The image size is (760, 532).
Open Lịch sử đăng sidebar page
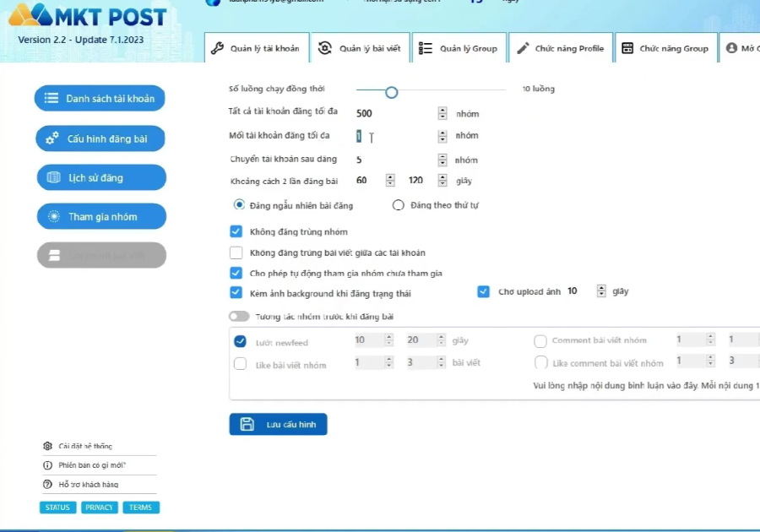click(101, 177)
